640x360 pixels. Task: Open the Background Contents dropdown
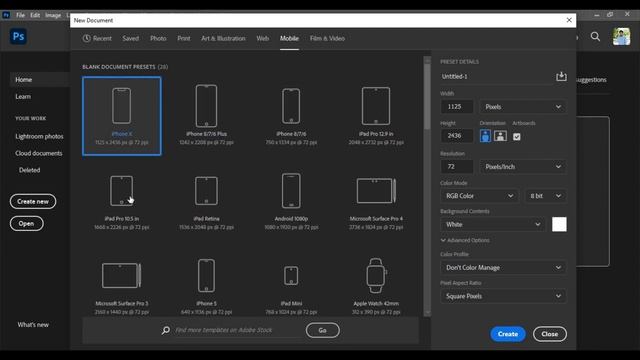pos(493,224)
